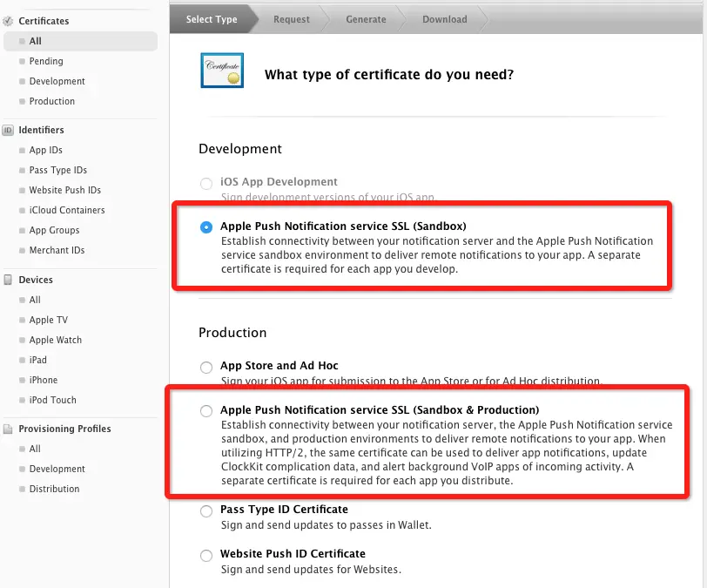The image size is (707, 588).
Task: Open iCloud Containers
Action: click(x=67, y=210)
